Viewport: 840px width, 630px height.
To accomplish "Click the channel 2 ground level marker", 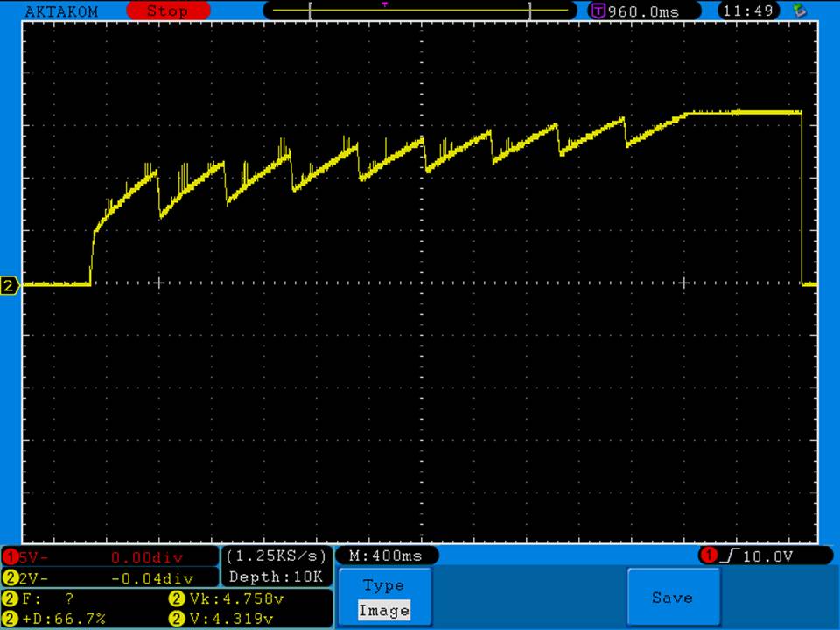I will click(10, 286).
